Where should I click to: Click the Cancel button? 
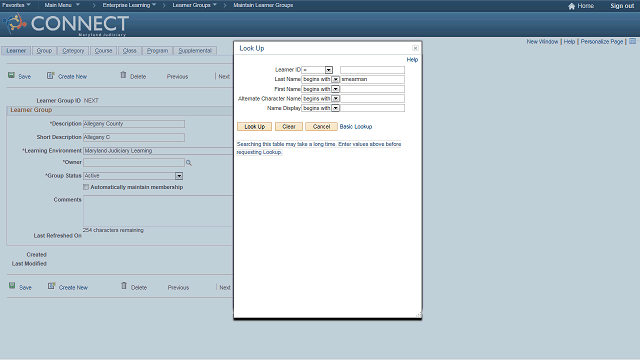[321, 127]
